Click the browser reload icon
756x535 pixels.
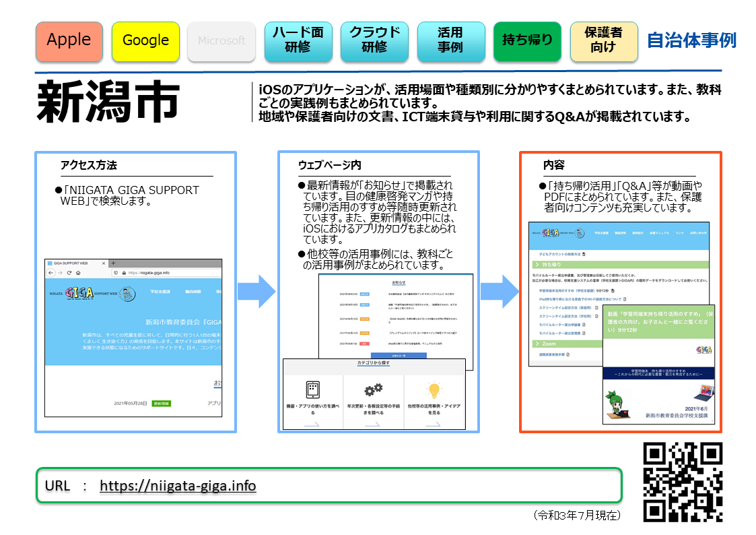(x=69, y=273)
